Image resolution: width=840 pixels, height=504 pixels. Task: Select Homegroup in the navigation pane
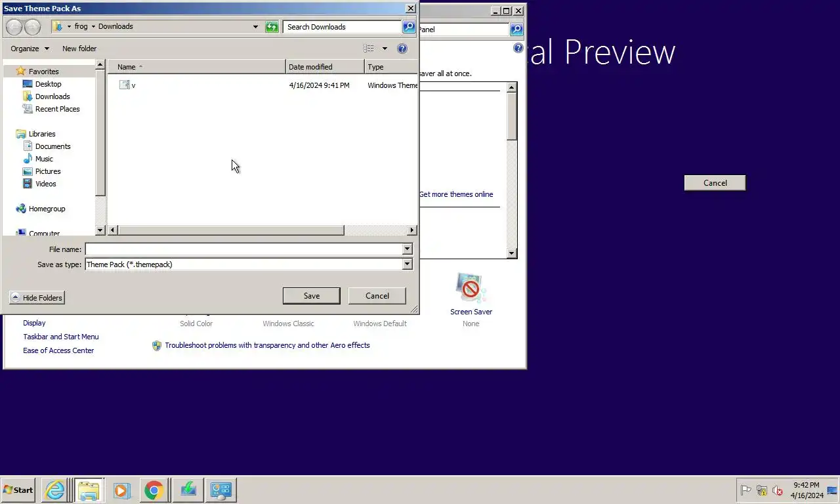[x=47, y=209]
